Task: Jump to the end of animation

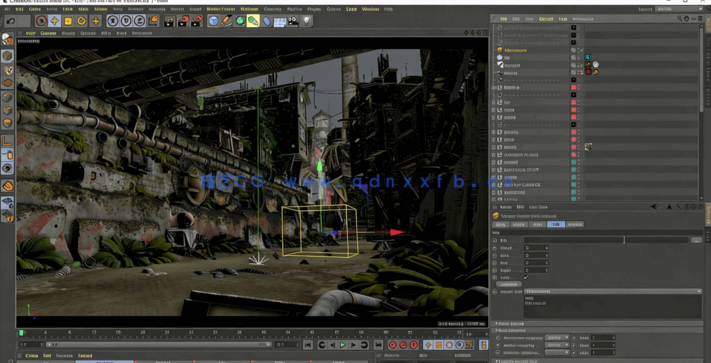Action: point(378,345)
